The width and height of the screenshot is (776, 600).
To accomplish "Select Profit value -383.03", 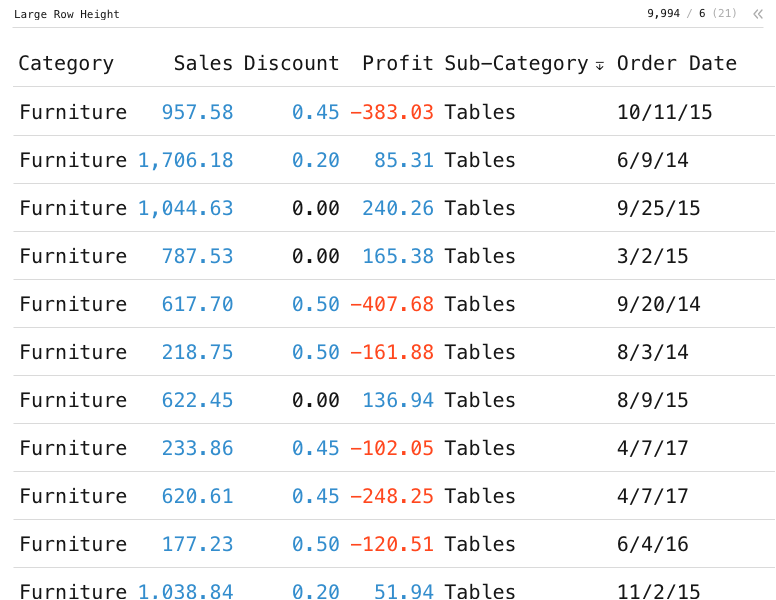I will (392, 112).
